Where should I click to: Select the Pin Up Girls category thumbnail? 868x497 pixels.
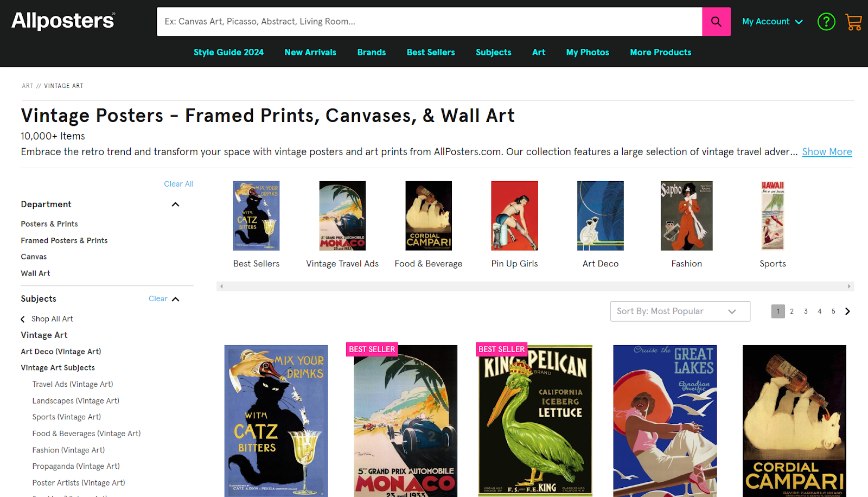(514, 216)
